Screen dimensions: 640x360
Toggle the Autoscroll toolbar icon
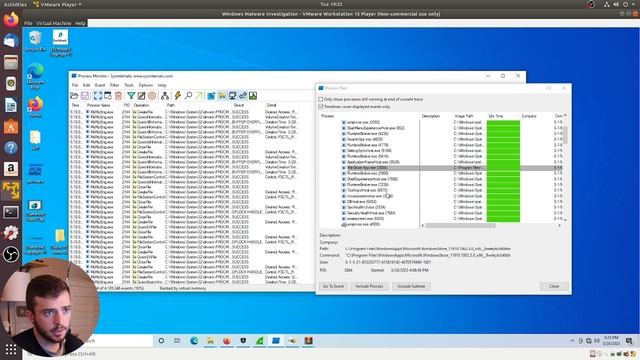(x=108, y=96)
